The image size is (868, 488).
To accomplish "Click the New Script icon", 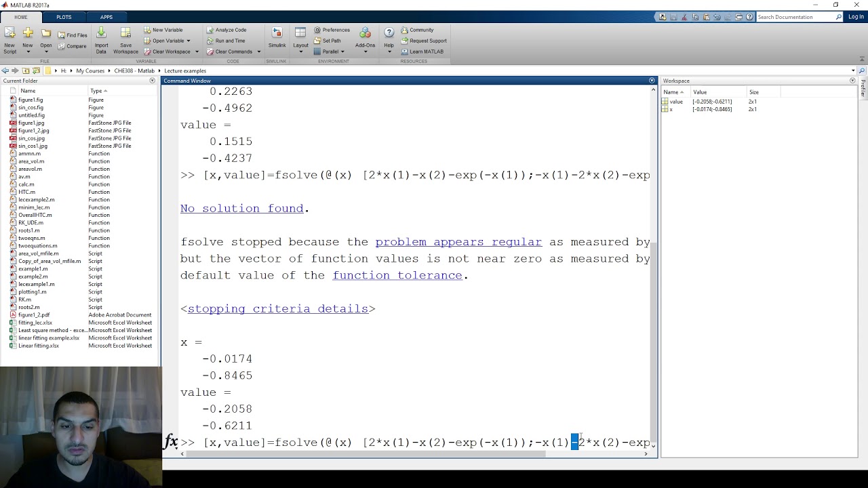I will 9,33.
